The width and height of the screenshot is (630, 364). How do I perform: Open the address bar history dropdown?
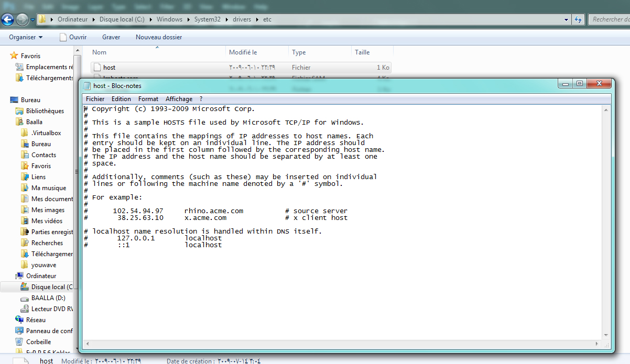tap(567, 19)
